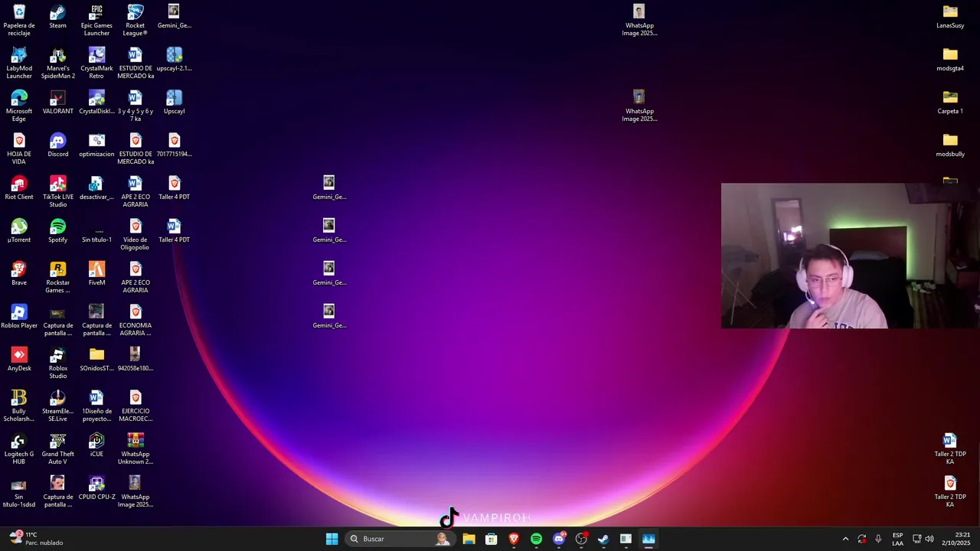980x551 pixels.
Task: Click the webcam overlay window
Action: point(851,256)
